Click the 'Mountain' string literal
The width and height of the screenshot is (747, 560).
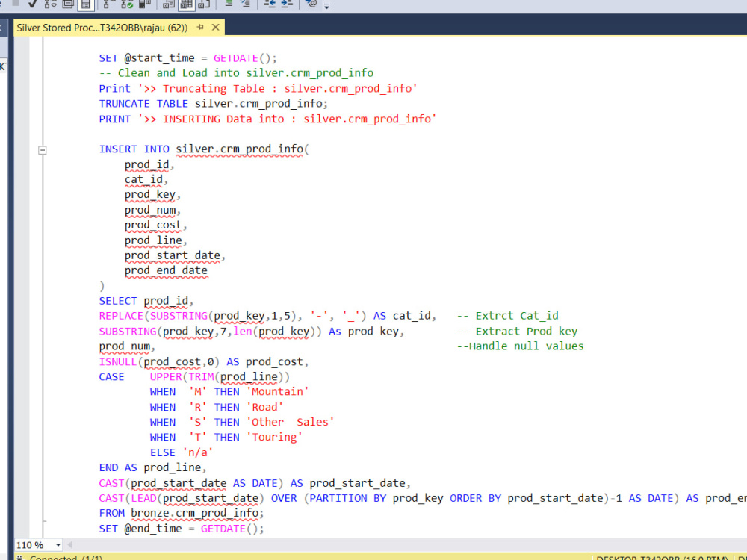(x=277, y=392)
